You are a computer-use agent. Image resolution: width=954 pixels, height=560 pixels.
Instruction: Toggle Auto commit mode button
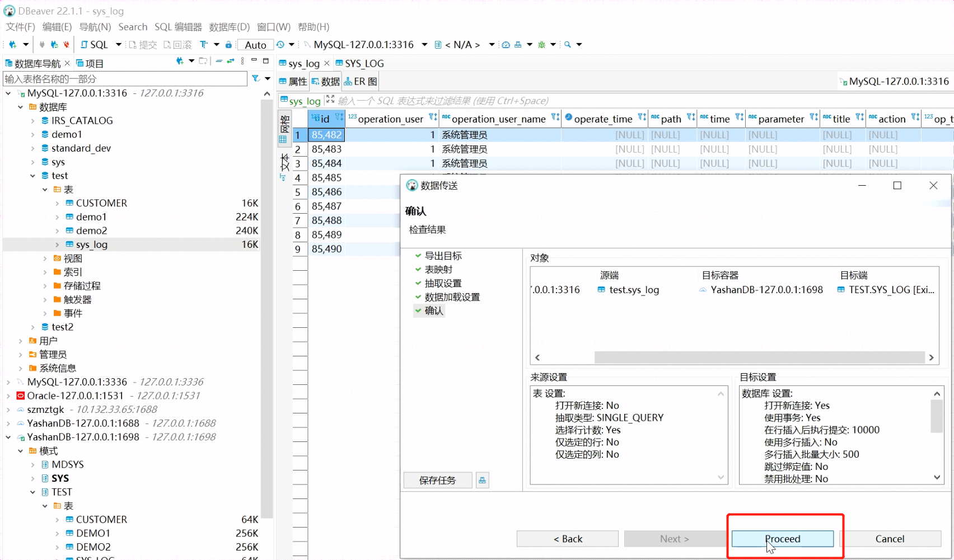click(x=255, y=45)
